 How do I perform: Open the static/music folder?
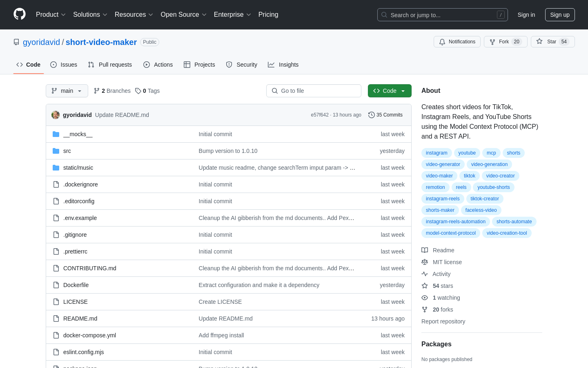click(78, 168)
